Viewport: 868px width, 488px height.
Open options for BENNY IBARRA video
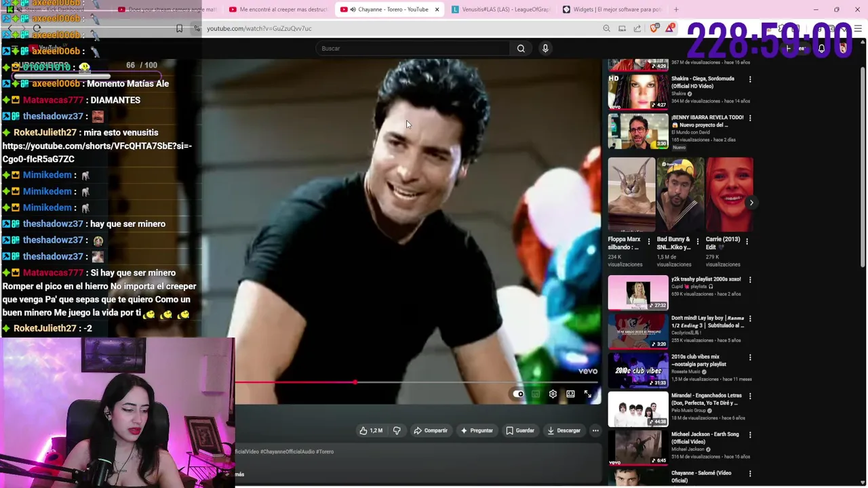[x=750, y=118]
